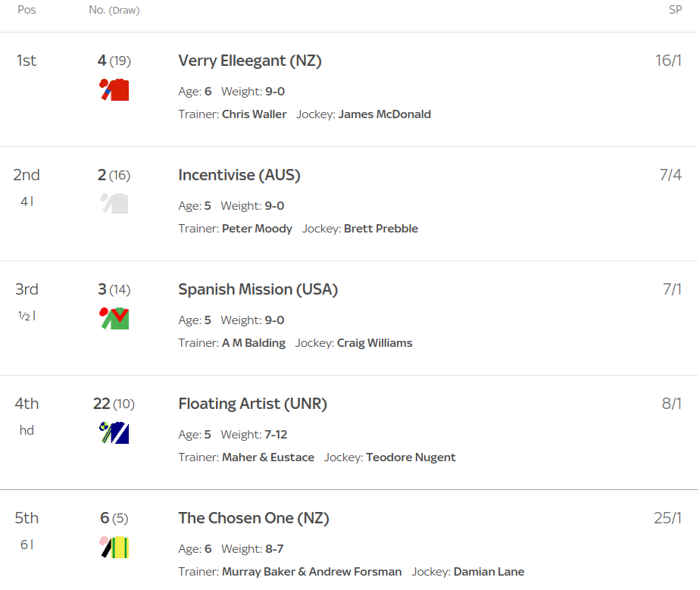Viewport: 700px width, 590px height.
Task: View jockey Brett Prebble's page
Action: pyautogui.click(x=381, y=229)
